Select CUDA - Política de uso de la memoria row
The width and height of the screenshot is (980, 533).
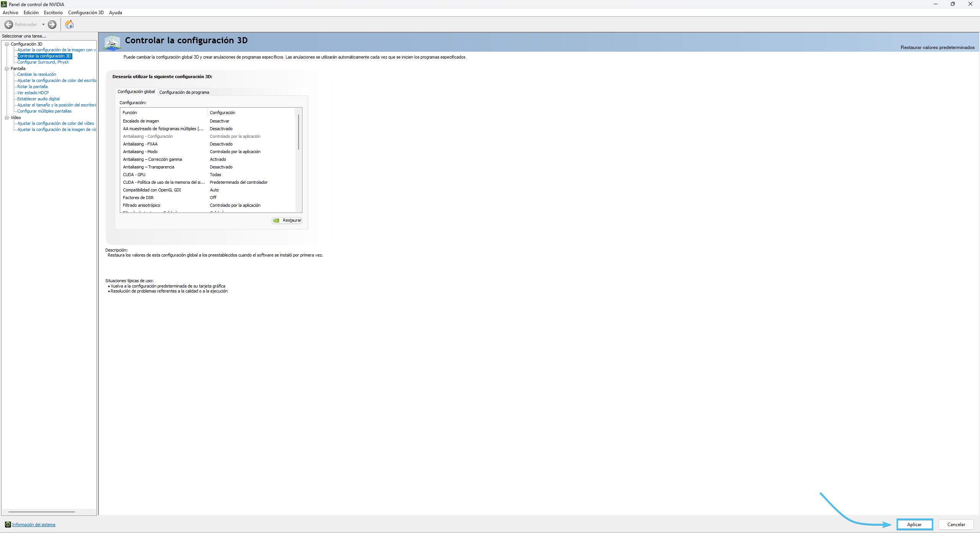click(x=209, y=182)
